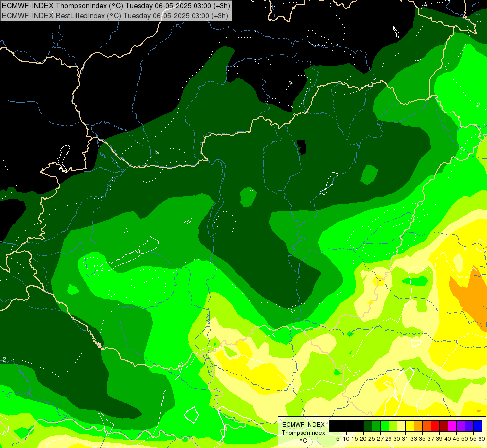Click the °C unit label in legend
Screen dimensions: 487x448
coord(304,440)
